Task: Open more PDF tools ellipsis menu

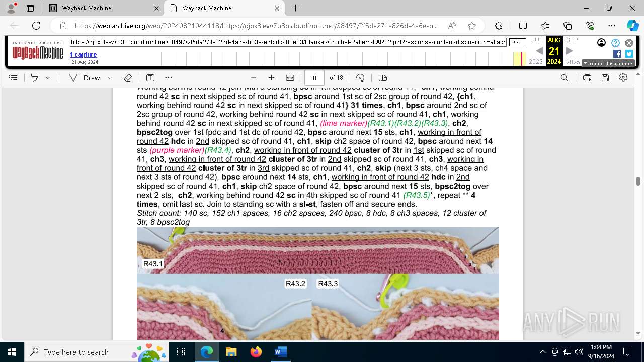Action: click(x=169, y=78)
